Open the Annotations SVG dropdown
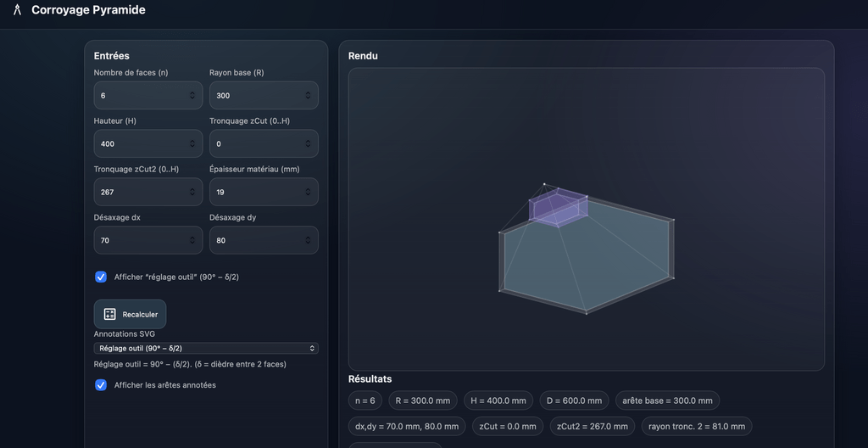The height and width of the screenshot is (448, 868). (x=206, y=348)
